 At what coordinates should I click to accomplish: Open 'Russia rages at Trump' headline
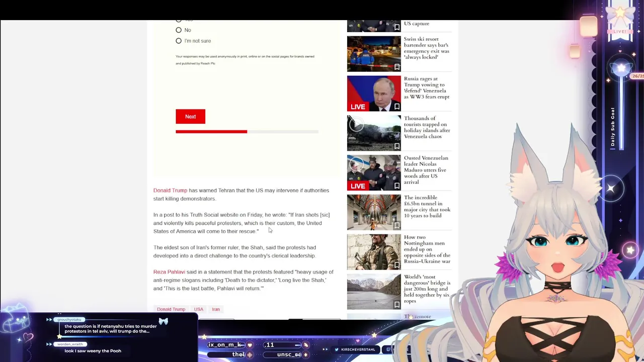[427, 88]
